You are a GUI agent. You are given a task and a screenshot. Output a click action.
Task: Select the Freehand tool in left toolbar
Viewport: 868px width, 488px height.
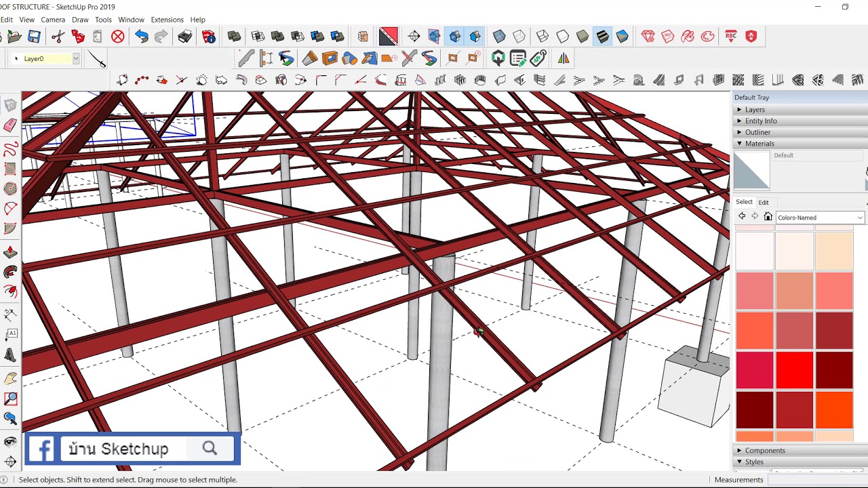pyautogui.click(x=10, y=148)
